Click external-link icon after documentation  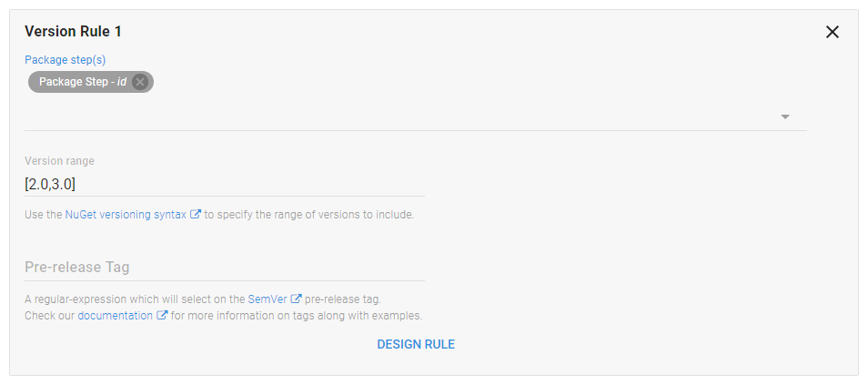(163, 316)
